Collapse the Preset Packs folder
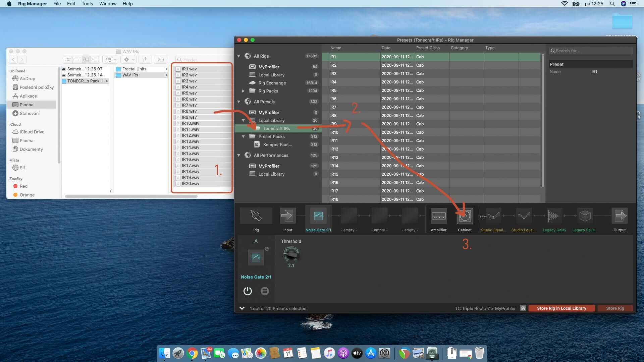644x362 pixels. [x=244, y=136]
